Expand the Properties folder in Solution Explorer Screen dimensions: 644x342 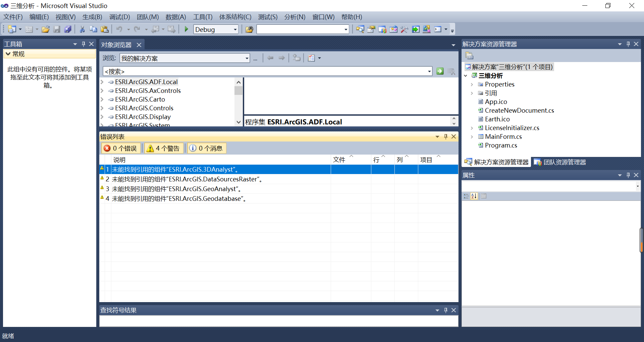[472, 84]
